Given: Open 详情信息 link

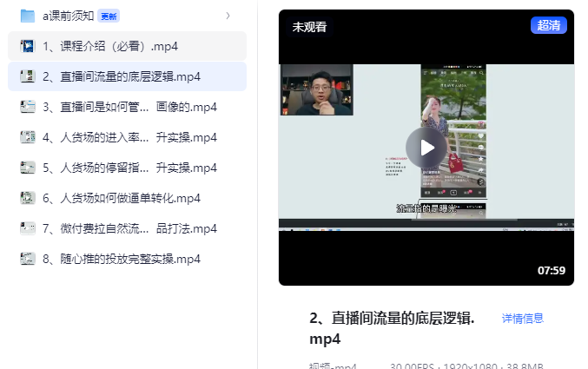Looking at the screenshot, I should point(523,319).
